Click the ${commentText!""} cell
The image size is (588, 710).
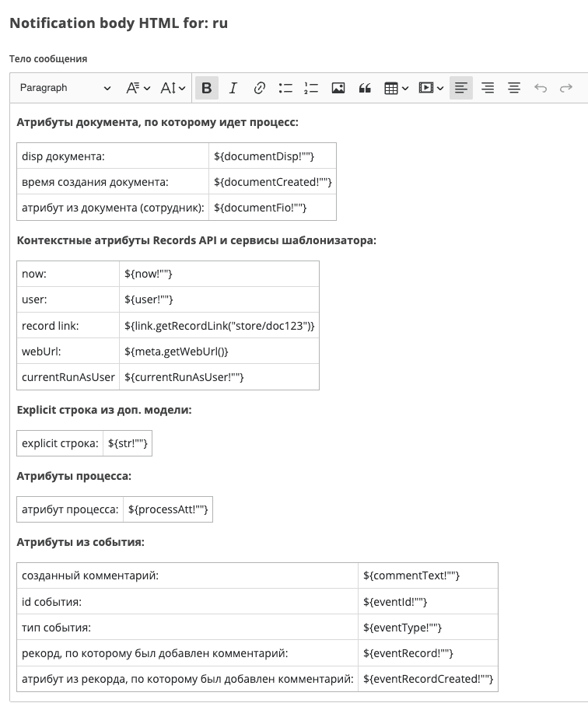point(428,576)
